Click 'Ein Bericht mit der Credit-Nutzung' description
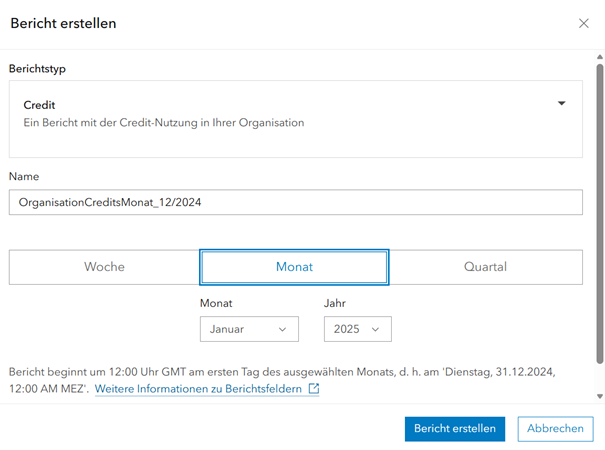 [x=164, y=123]
